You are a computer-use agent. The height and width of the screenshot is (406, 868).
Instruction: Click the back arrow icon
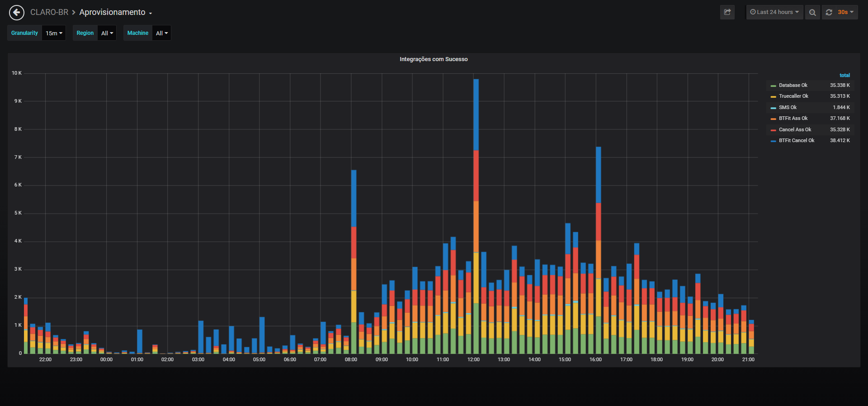point(17,12)
